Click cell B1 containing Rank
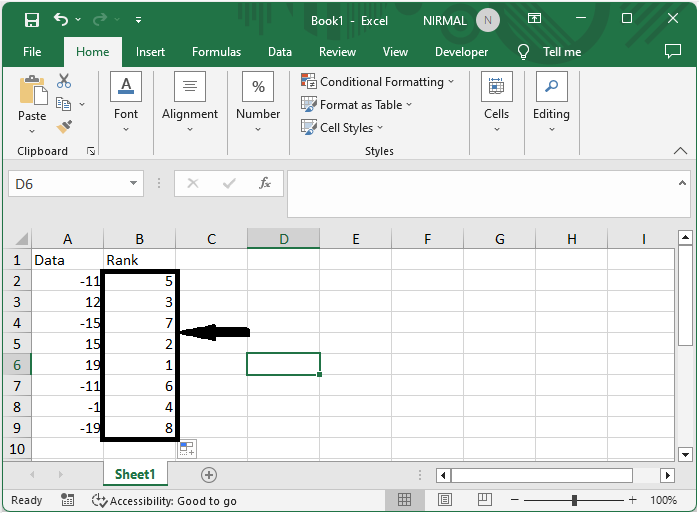 click(x=140, y=260)
